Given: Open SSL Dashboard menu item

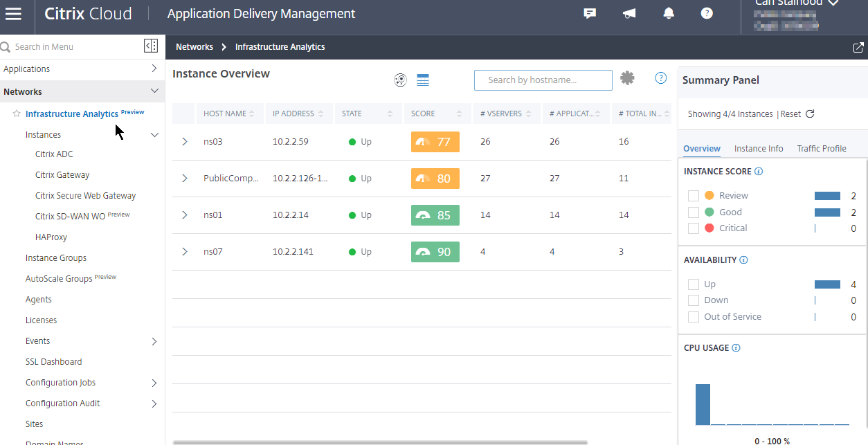Looking at the screenshot, I should pos(54,362).
